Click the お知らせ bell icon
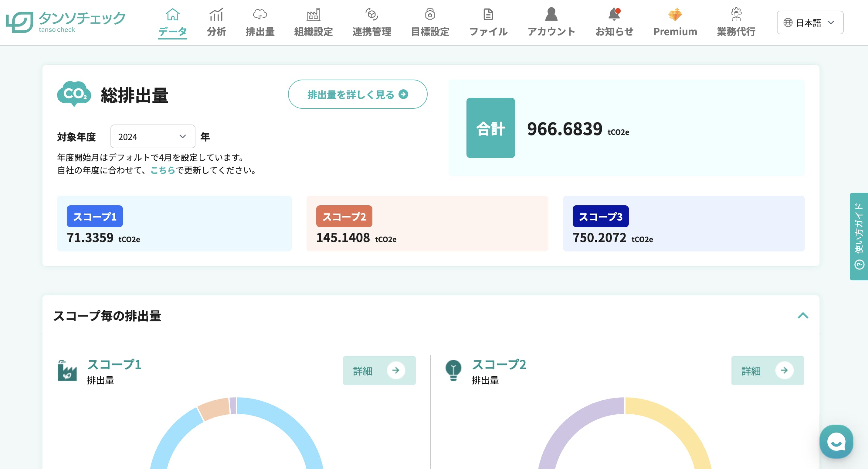Screen dimensions: 868x469 click(x=614, y=15)
